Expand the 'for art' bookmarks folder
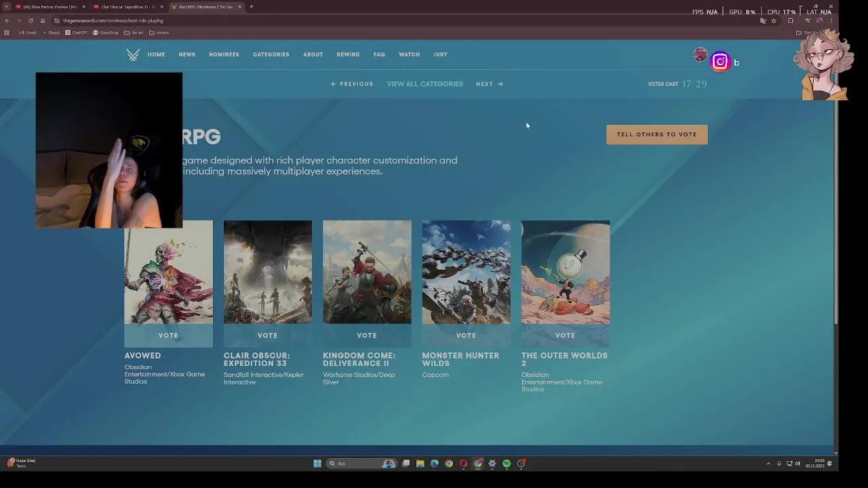Screen dimensions: 868x488 (x=134, y=33)
